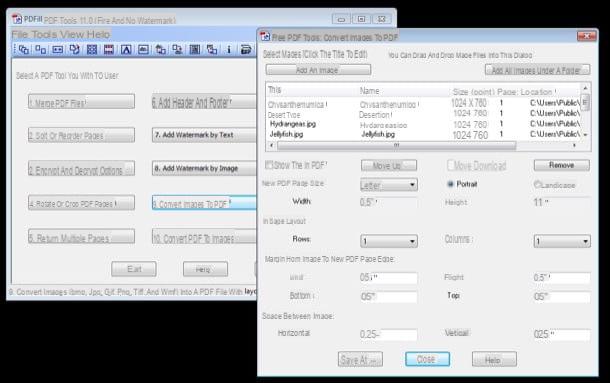The image size is (610, 383).
Task: Click the 7. Add Watermark by Text button
Action: pos(204,135)
